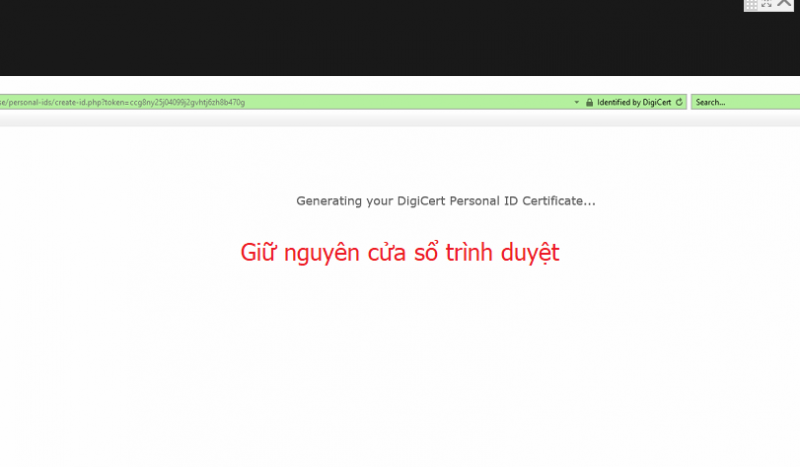
Task: Close the viewer with the X icon
Action: [x=784, y=3]
